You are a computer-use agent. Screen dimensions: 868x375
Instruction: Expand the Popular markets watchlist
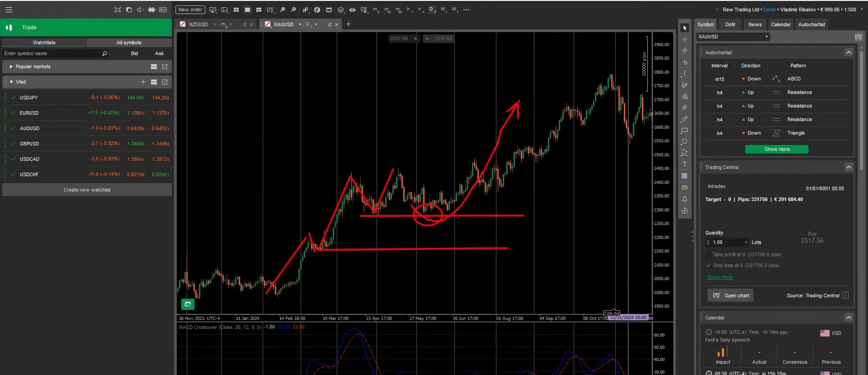tap(11, 67)
